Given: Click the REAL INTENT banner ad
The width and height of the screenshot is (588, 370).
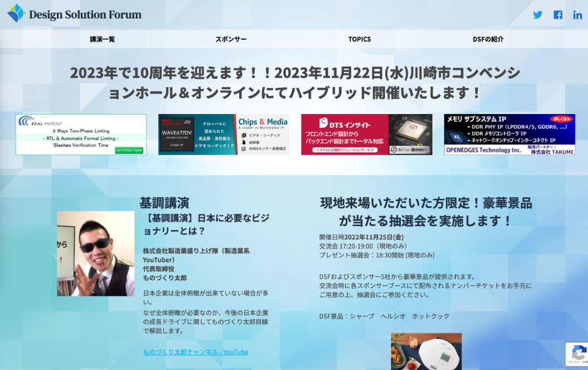Looking at the screenshot, I should pos(81,133).
